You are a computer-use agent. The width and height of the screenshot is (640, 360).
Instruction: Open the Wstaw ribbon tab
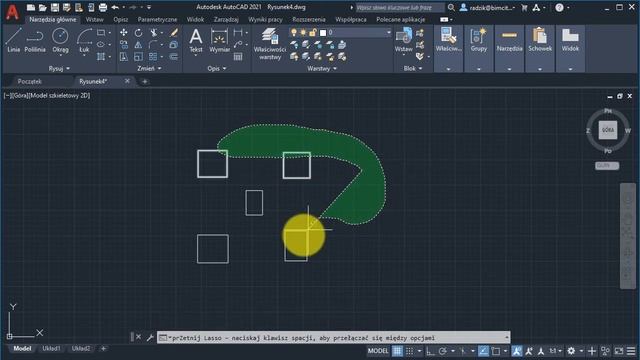point(94,19)
